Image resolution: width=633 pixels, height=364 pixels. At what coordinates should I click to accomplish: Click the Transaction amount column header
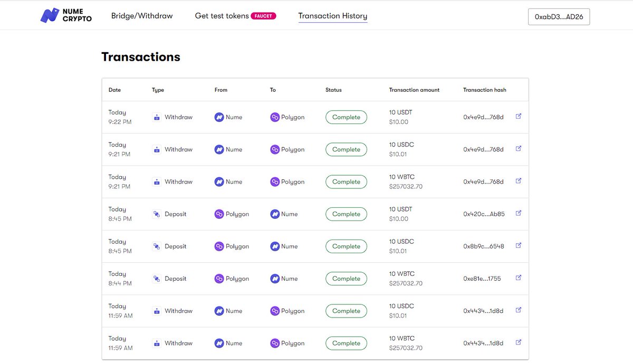(x=414, y=90)
